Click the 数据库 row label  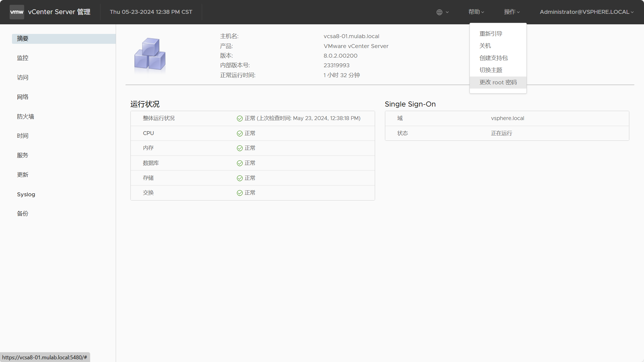click(x=151, y=163)
